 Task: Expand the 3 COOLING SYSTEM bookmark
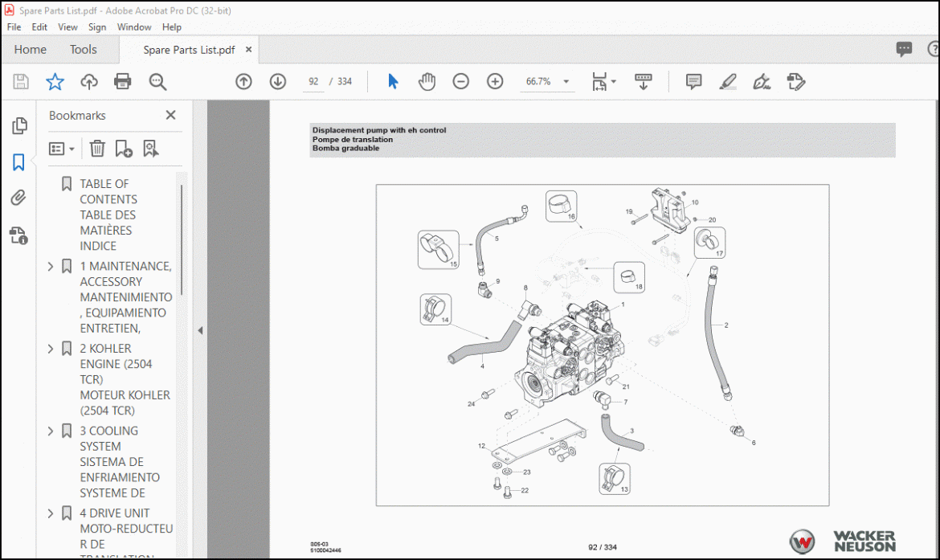pos(51,431)
